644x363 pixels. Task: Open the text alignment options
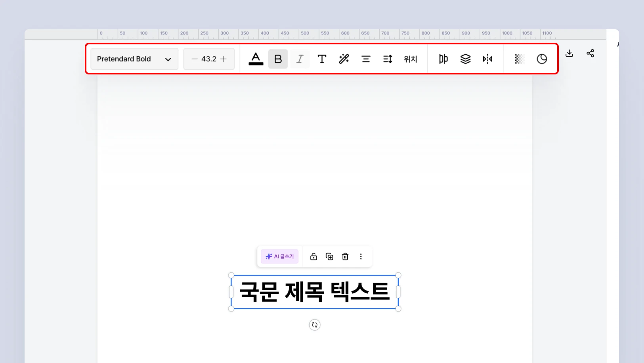(x=366, y=59)
